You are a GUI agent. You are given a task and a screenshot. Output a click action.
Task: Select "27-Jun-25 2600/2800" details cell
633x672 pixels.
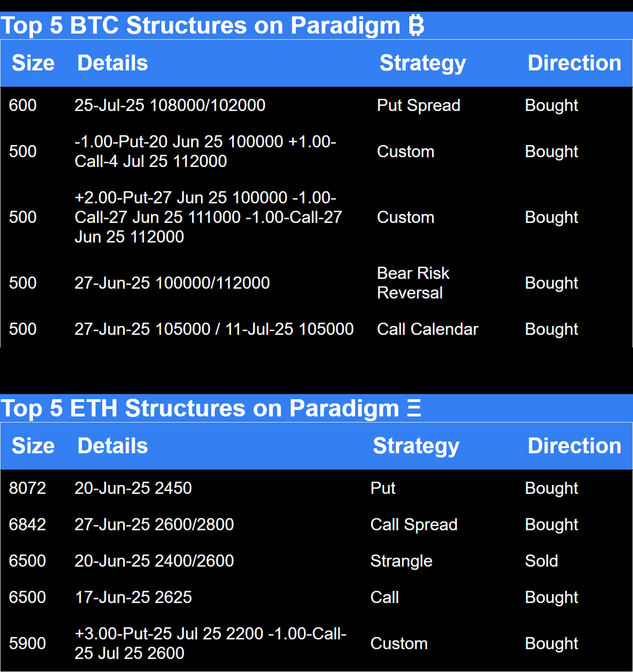[x=154, y=524]
